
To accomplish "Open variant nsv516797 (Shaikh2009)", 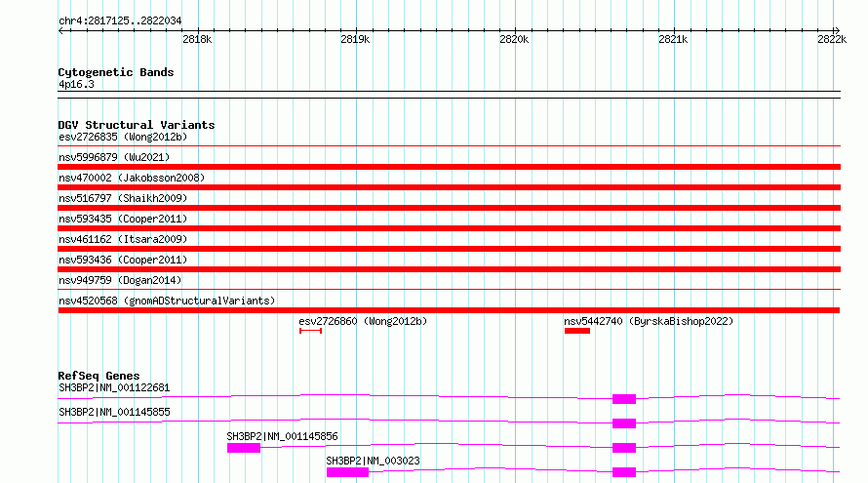I will pyautogui.click(x=123, y=198).
